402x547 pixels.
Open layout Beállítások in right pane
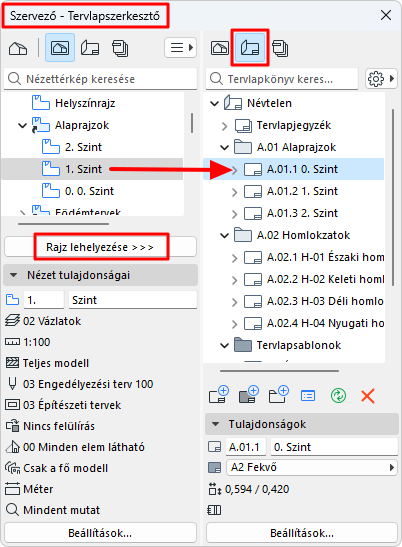(x=302, y=533)
